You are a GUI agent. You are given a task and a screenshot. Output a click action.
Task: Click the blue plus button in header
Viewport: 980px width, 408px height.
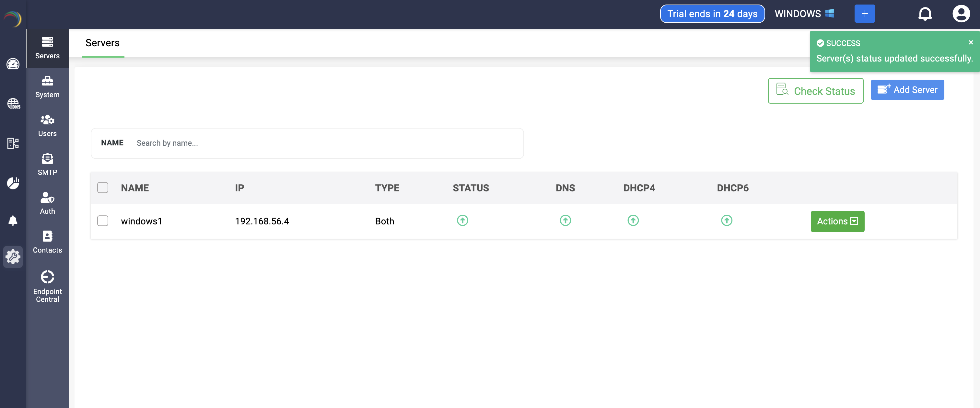pos(864,14)
